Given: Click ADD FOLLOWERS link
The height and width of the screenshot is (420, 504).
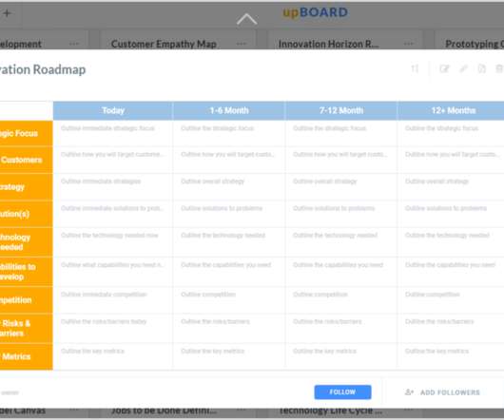Looking at the screenshot, I should (450, 392).
